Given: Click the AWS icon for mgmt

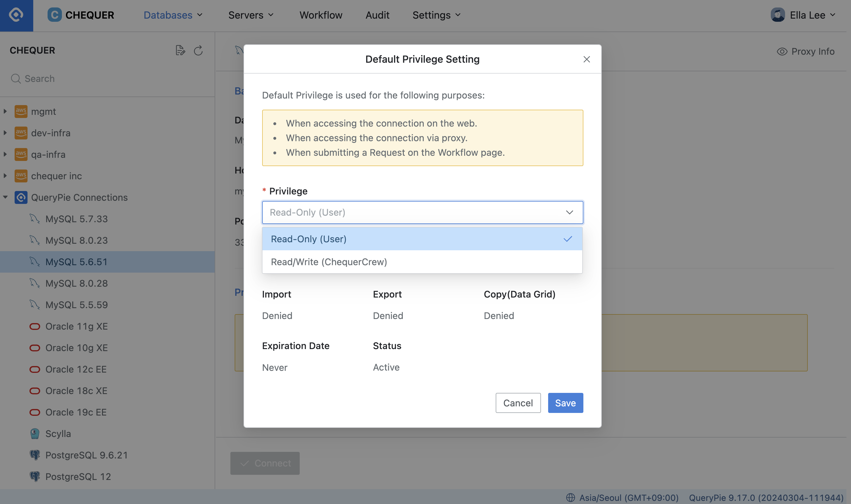Looking at the screenshot, I should (21, 111).
